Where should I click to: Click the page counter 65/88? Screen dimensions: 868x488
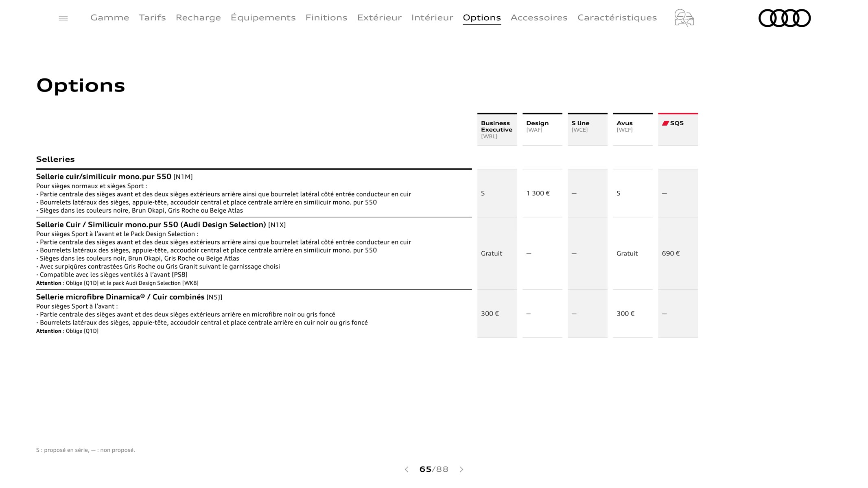tap(434, 469)
